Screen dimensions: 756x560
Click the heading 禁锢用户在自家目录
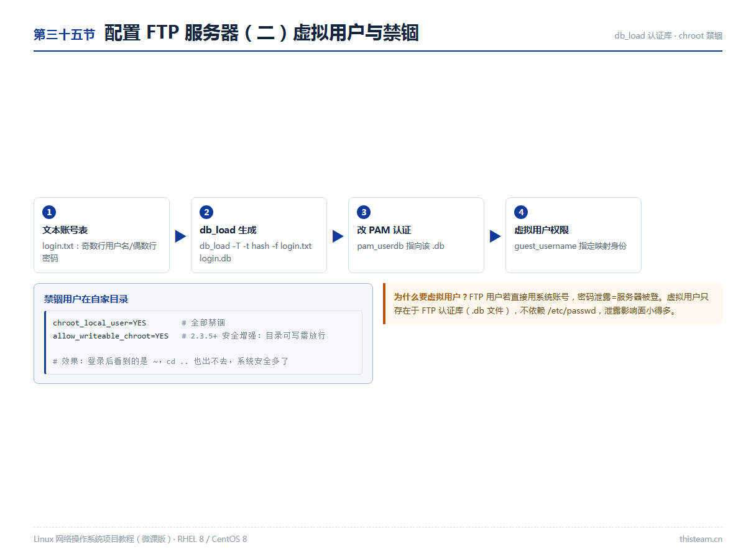pyautogui.click(x=86, y=299)
